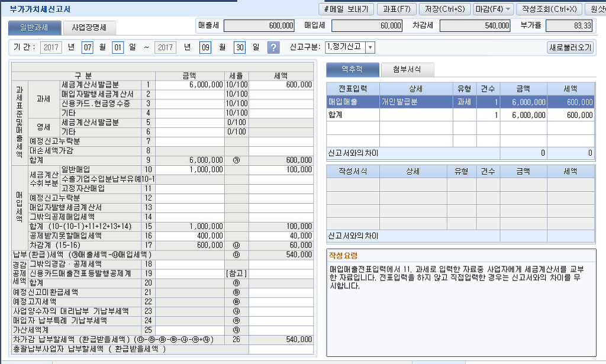Click the [참고] link in row 19
Image resolution: width=606 pixels, height=364 pixels.
pos(236,273)
